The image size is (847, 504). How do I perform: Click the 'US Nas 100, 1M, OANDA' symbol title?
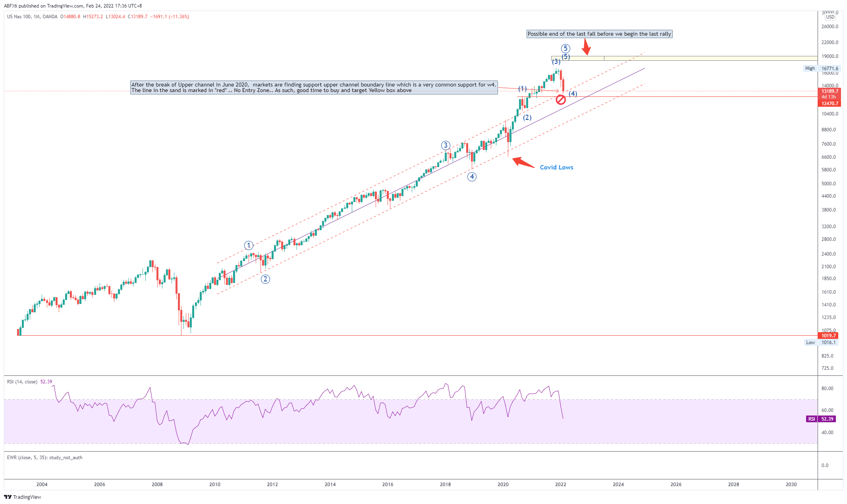click(32, 17)
